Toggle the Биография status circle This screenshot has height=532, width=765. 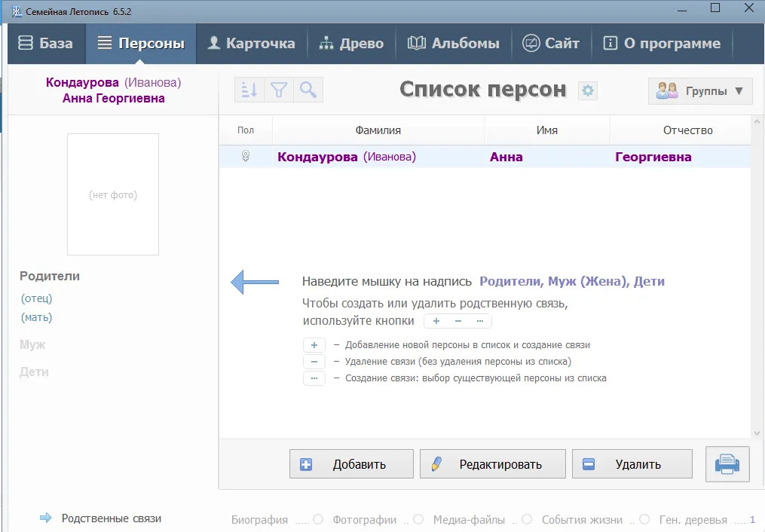[317, 519]
